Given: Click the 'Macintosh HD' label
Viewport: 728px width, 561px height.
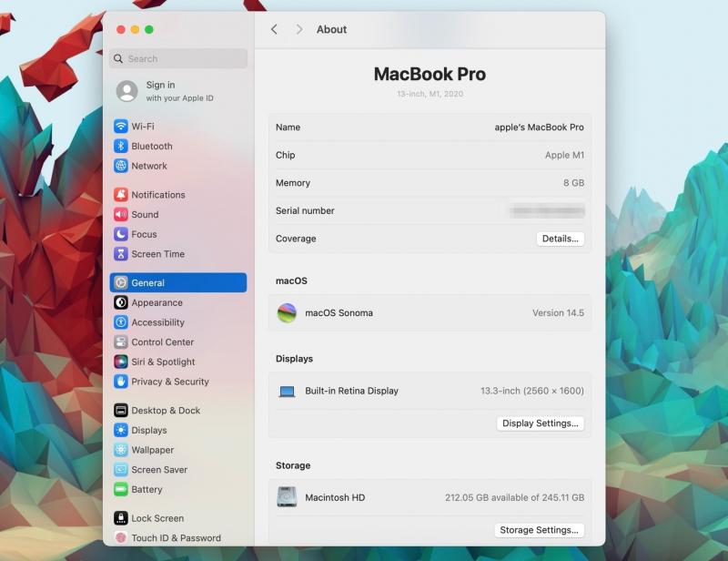Looking at the screenshot, I should click(x=335, y=497).
